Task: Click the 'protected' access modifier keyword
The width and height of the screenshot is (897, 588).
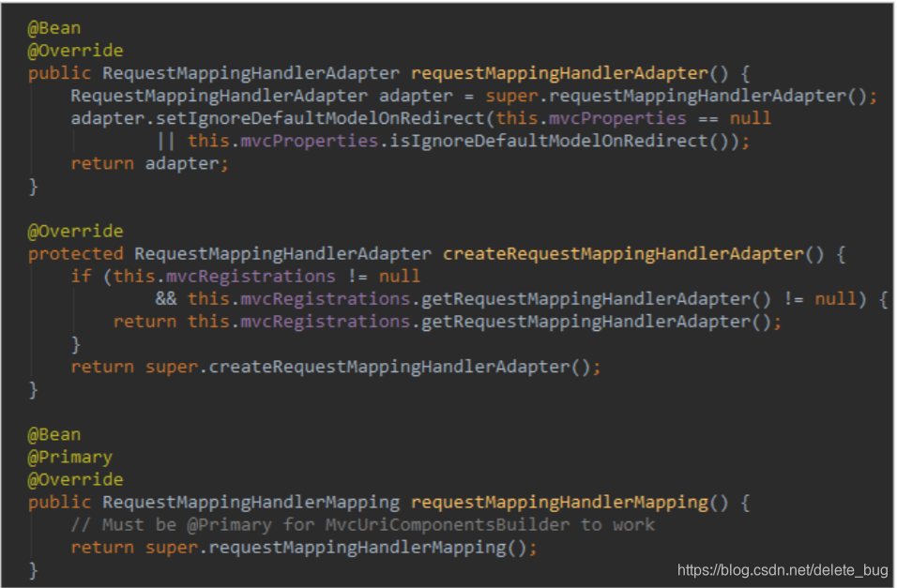Action: tap(75, 254)
